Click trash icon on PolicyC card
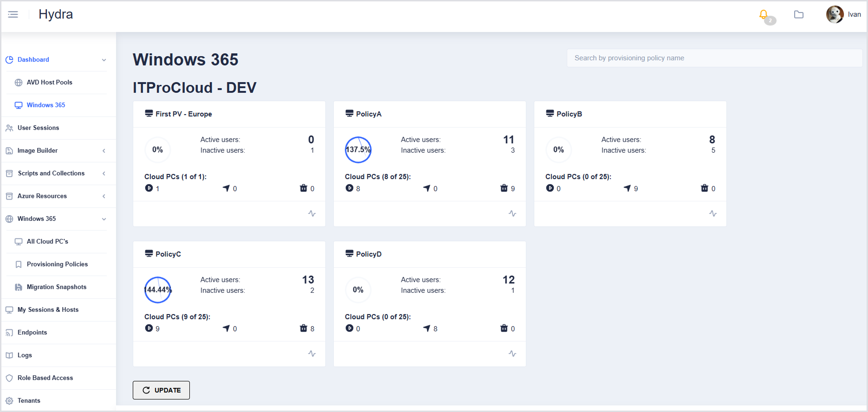 tap(304, 328)
